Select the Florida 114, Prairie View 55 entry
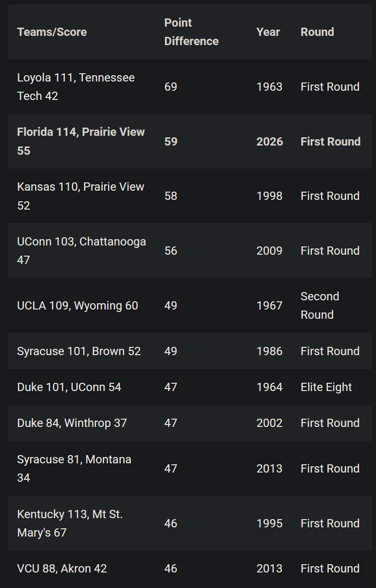 190,141
